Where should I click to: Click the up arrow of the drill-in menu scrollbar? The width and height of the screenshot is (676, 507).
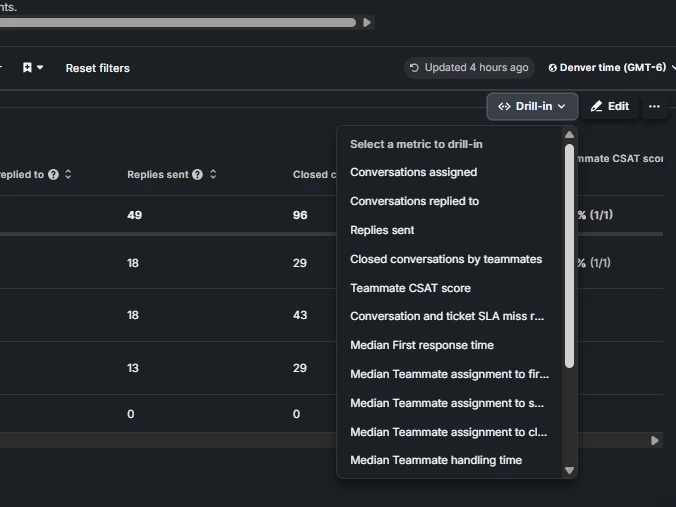(570, 135)
